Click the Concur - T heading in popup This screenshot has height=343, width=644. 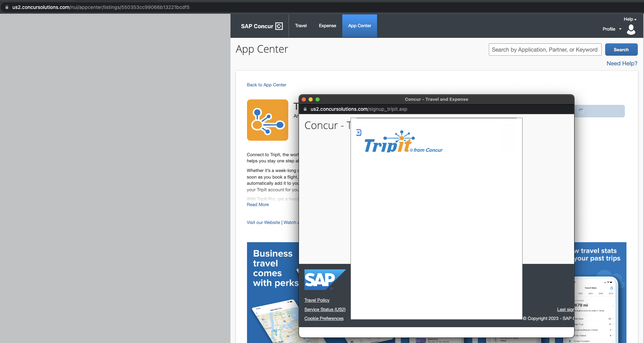[327, 126]
